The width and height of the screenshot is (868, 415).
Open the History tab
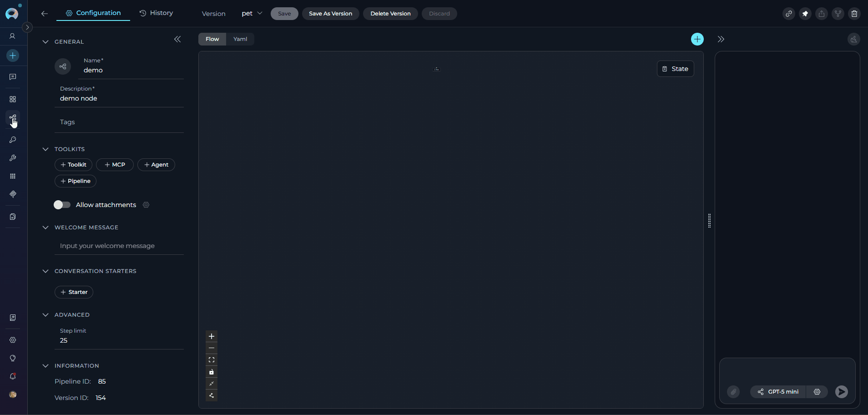click(x=156, y=13)
